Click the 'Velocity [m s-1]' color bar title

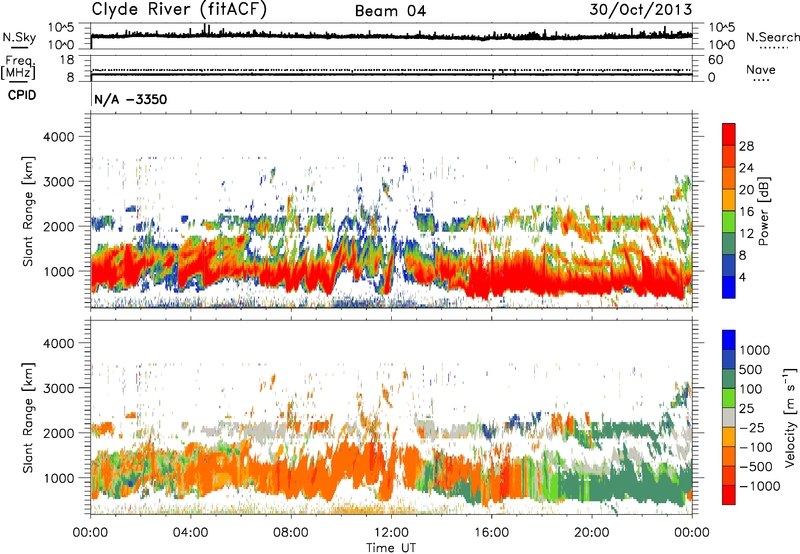[789, 417]
